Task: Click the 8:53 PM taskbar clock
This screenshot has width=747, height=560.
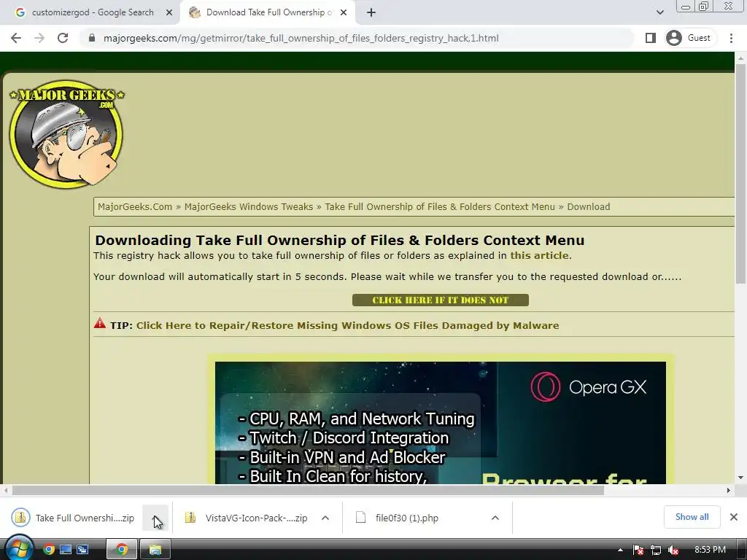Action: (710, 550)
